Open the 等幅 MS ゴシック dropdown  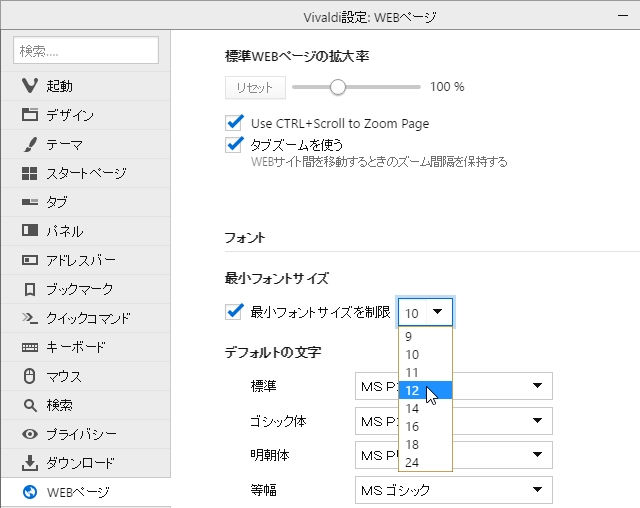point(454,490)
